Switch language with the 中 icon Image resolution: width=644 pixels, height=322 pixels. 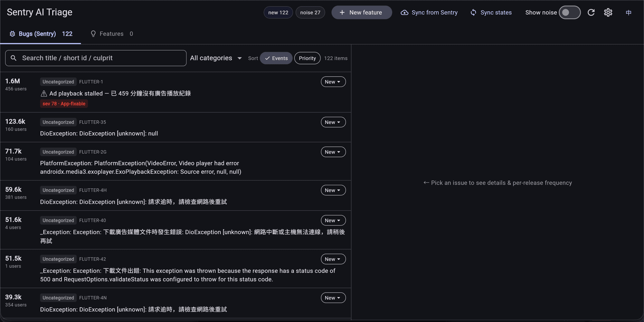pyautogui.click(x=628, y=13)
